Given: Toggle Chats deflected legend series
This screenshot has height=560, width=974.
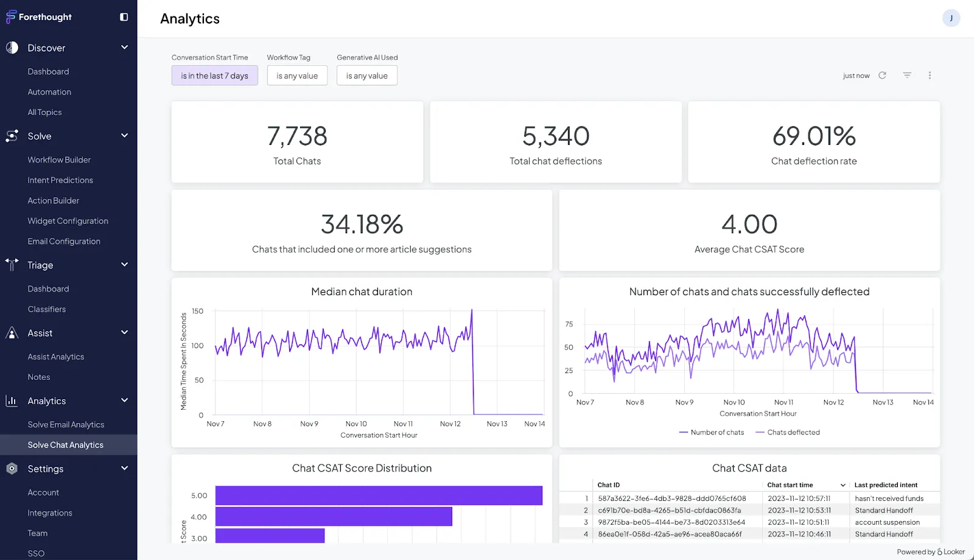Looking at the screenshot, I should point(788,432).
